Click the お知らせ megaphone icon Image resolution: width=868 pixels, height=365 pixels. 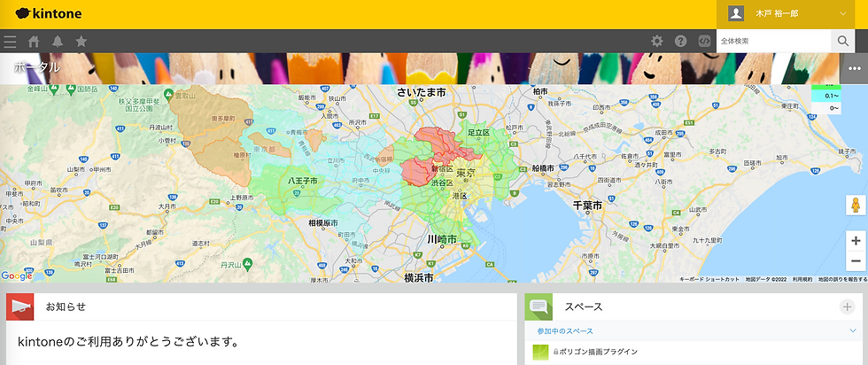[19, 307]
